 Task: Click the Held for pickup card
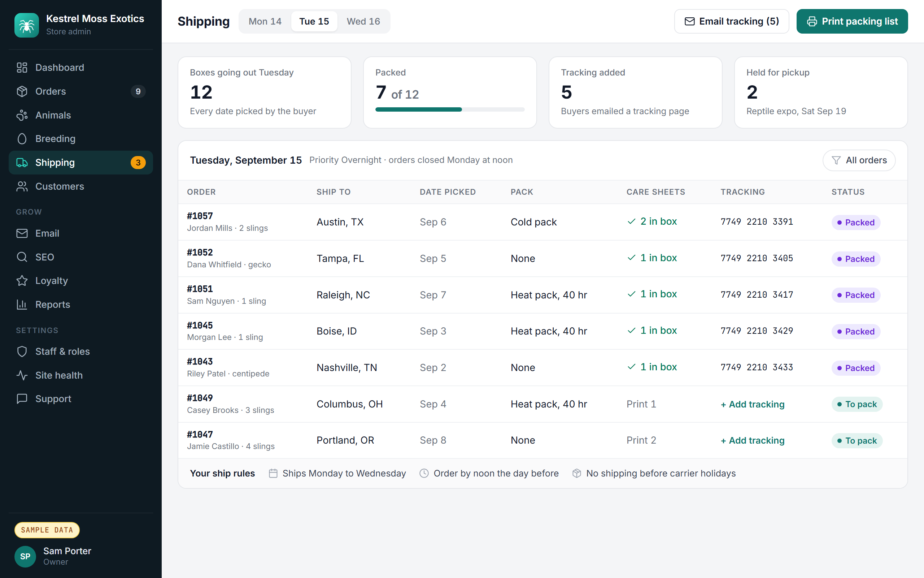[x=820, y=92]
